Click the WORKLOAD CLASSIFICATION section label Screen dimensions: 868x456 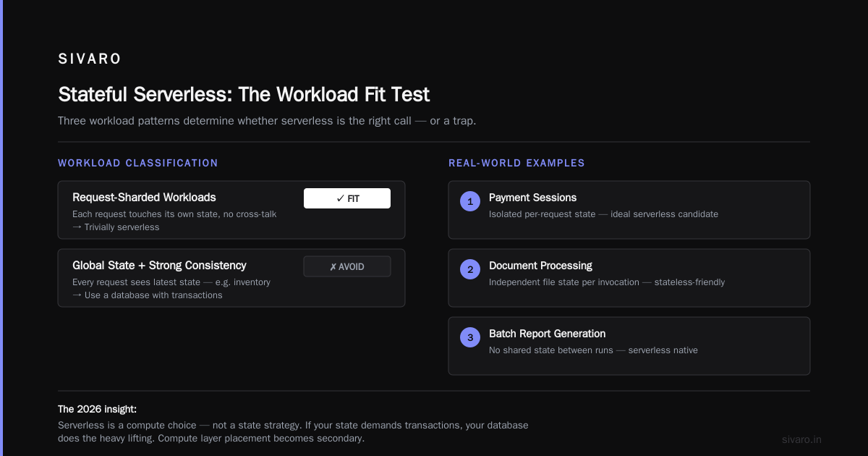click(x=138, y=163)
